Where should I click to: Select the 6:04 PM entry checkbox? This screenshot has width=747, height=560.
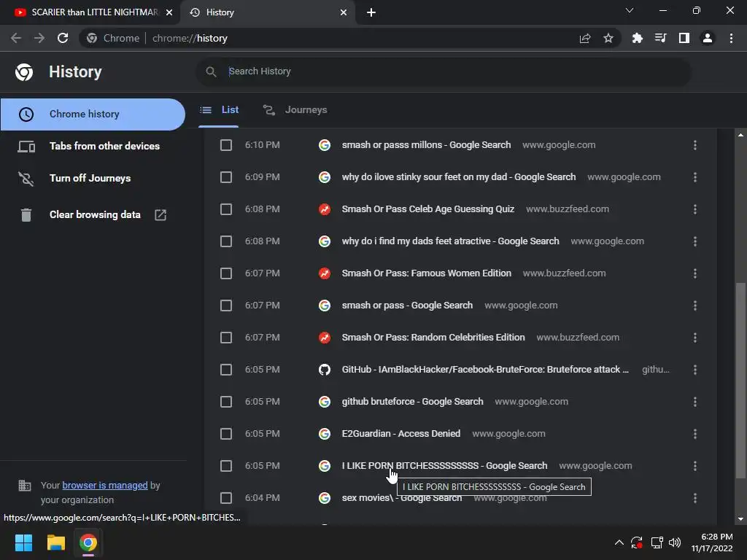click(x=226, y=497)
